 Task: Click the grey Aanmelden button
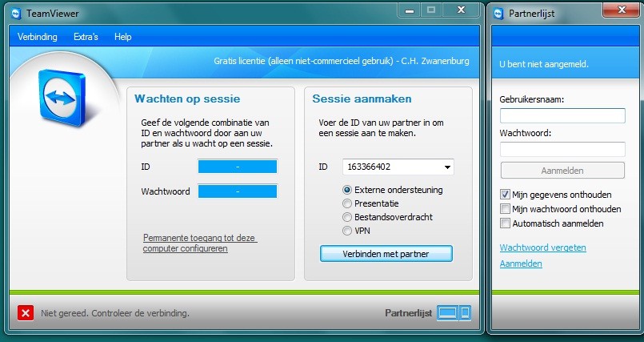click(x=562, y=171)
